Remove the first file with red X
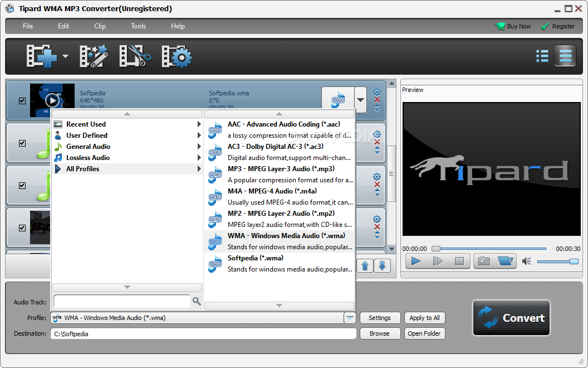 pos(378,100)
